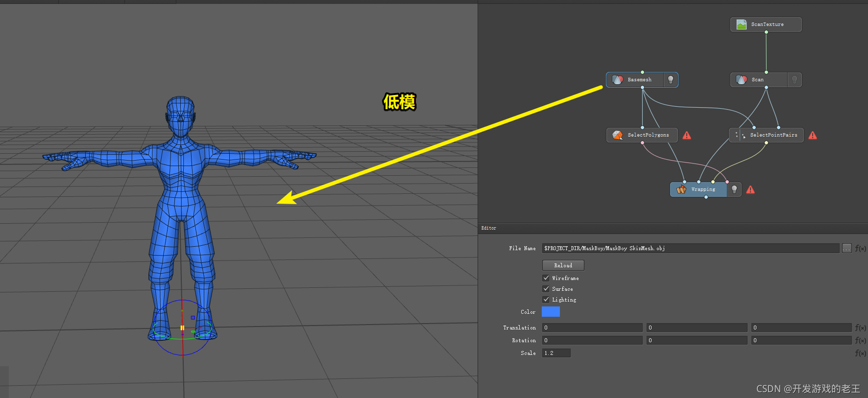Select the SelectPolygons node
868x398 pixels.
(642, 135)
